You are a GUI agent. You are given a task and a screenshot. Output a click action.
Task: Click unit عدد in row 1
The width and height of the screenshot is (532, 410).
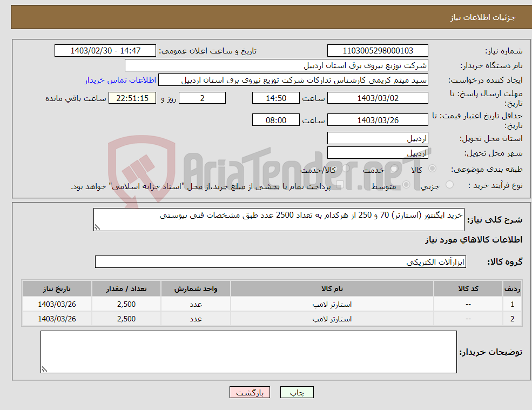coord(196,305)
